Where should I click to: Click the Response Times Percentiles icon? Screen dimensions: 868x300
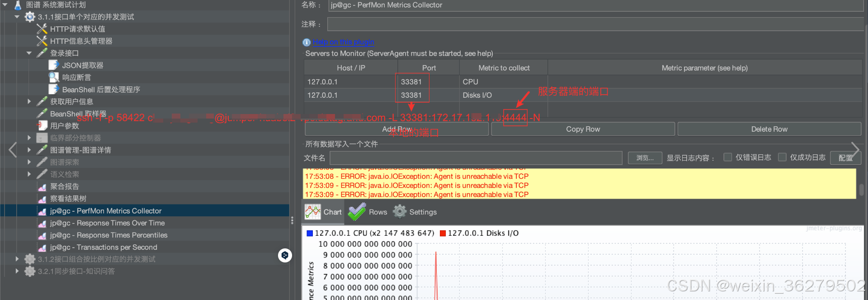(x=42, y=235)
